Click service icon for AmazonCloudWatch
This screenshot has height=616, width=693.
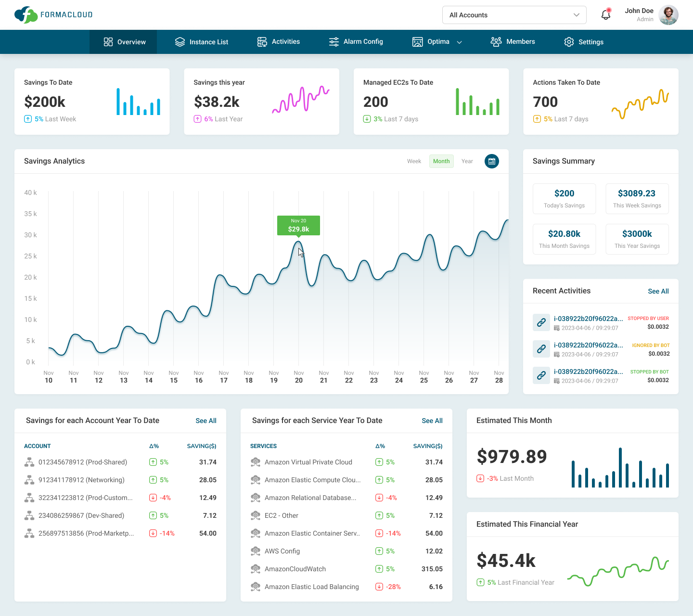[256, 569]
